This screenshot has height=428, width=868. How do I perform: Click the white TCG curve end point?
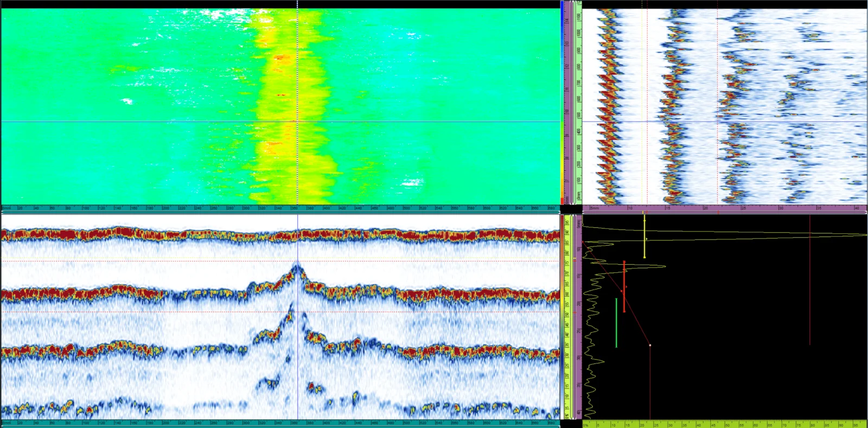650,345
